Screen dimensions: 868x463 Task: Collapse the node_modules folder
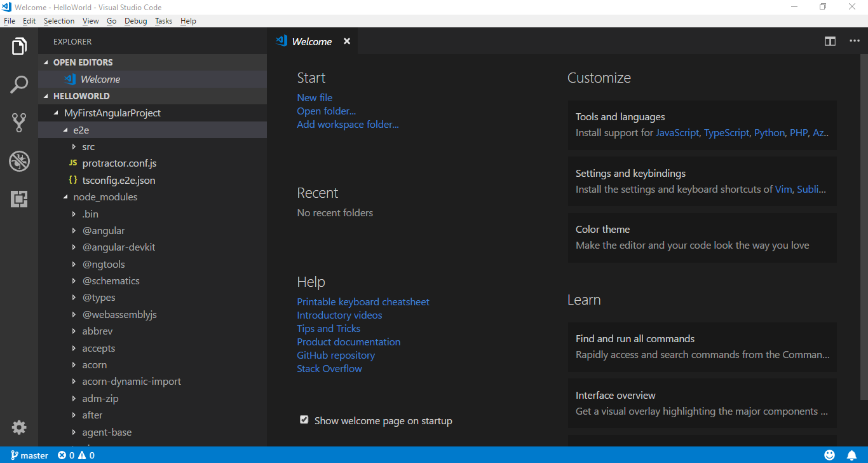(x=65, y=197)
